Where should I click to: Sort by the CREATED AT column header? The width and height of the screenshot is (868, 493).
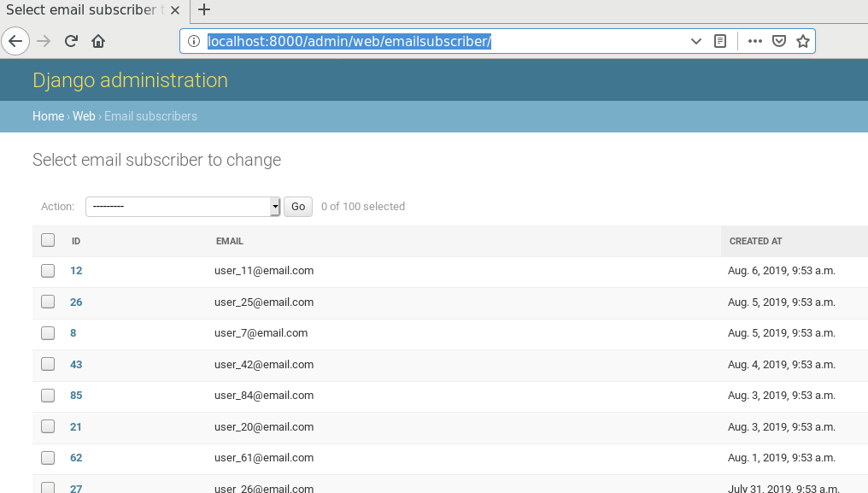coord(755,242)
